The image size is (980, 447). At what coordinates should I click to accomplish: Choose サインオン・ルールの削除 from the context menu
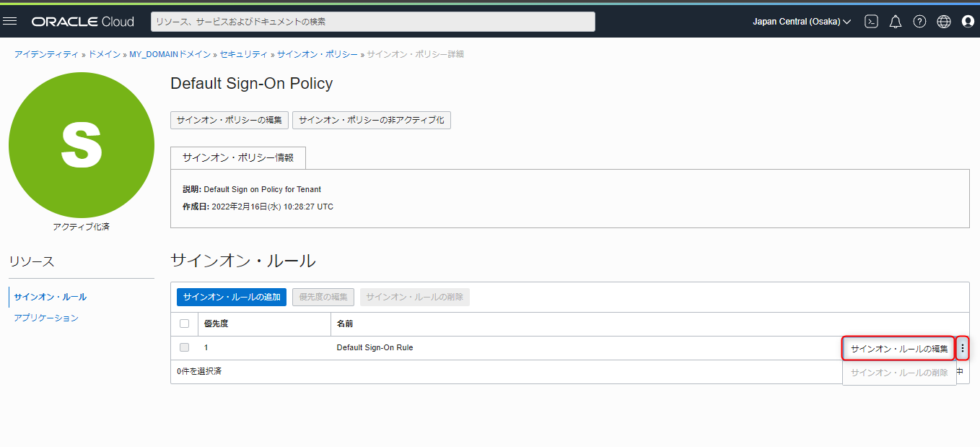click(x=899, y=373)
